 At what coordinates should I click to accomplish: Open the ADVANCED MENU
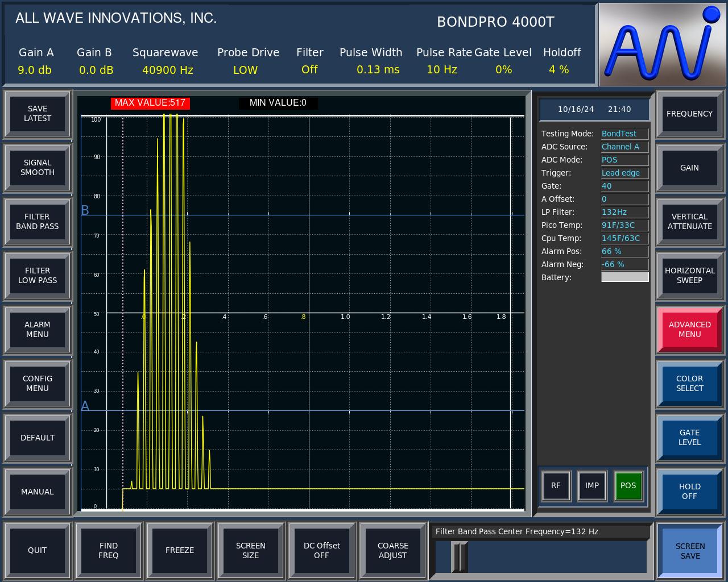(690, 330)
